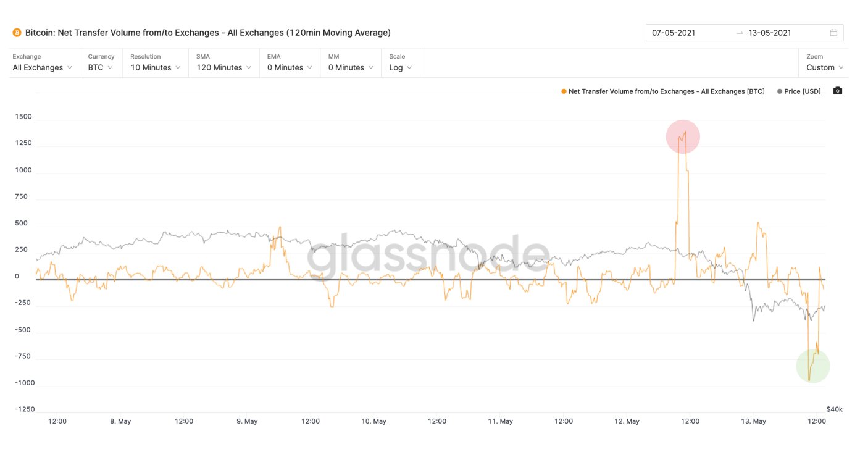Click the 11. May x-axis label
The width and height of the screenshot is (868, 452).
500,421
